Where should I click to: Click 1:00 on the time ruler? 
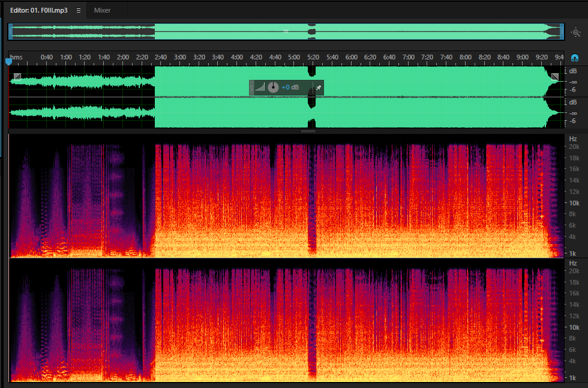pos(66,57)
